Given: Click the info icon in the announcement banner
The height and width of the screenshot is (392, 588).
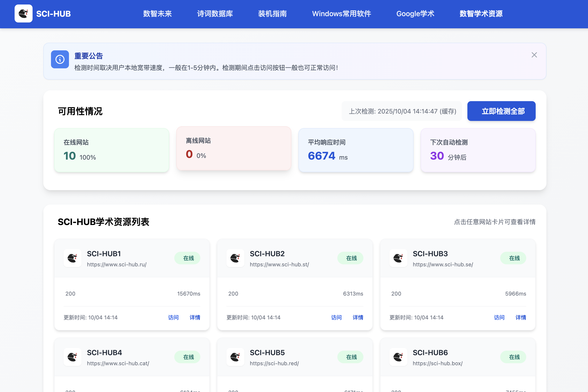Looking at the screenshot, I should pos(60,60).
